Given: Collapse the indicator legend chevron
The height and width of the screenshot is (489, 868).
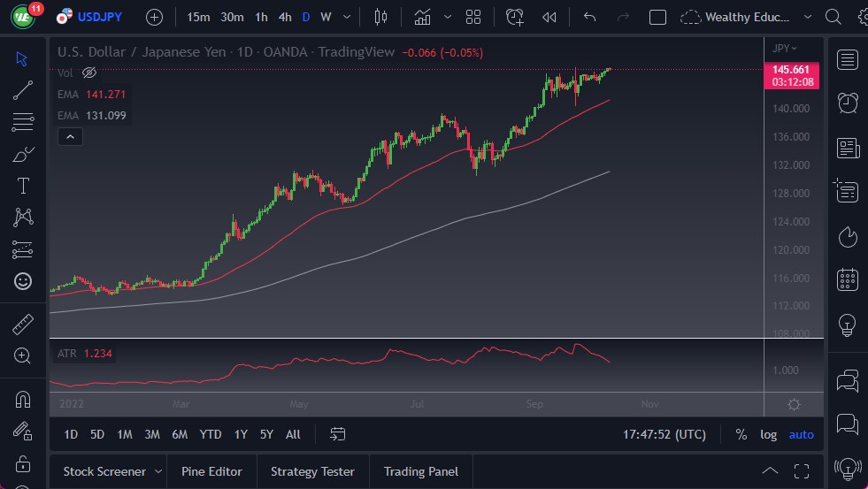Looking at the screenshot, I should 70,136.
